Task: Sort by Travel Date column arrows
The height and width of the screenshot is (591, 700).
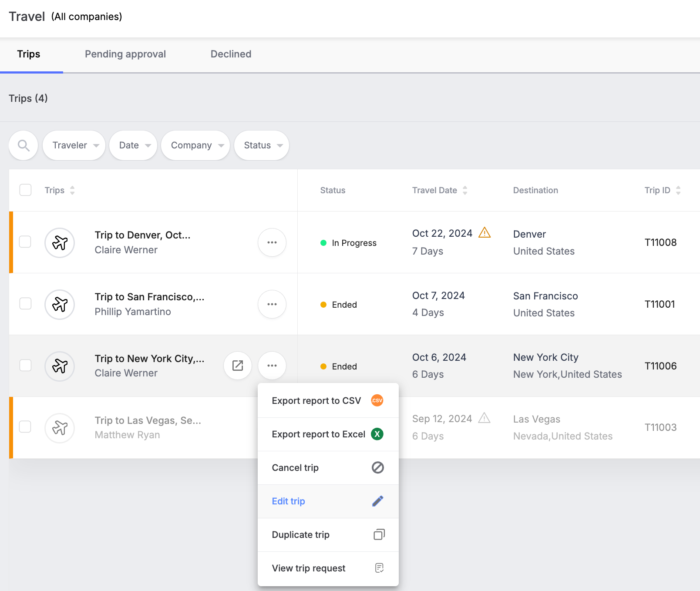Action: (465, 190)
